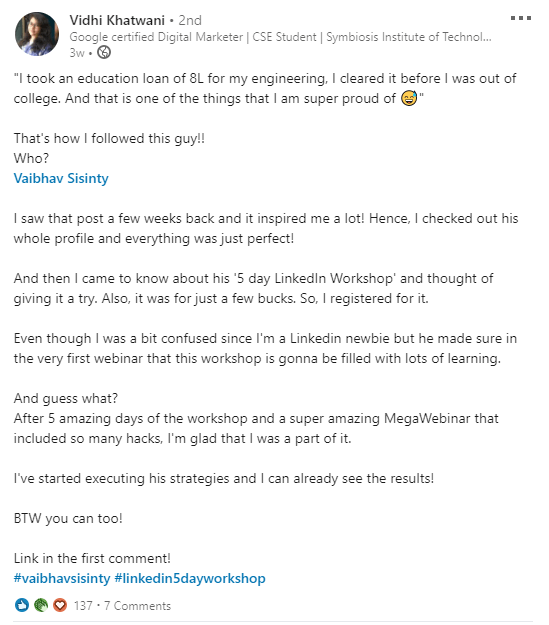
Task: Click the blue Like reaction icon
Action: click(22, 605)
